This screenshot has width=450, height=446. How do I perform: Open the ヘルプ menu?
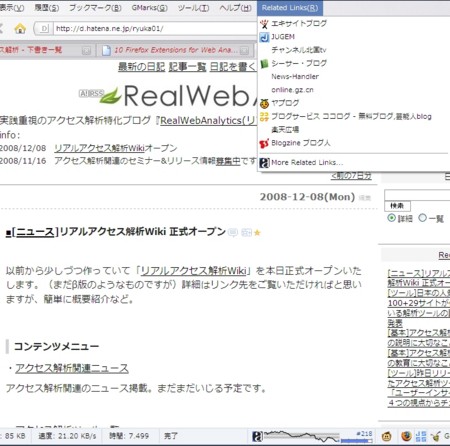tap(235, 8)
